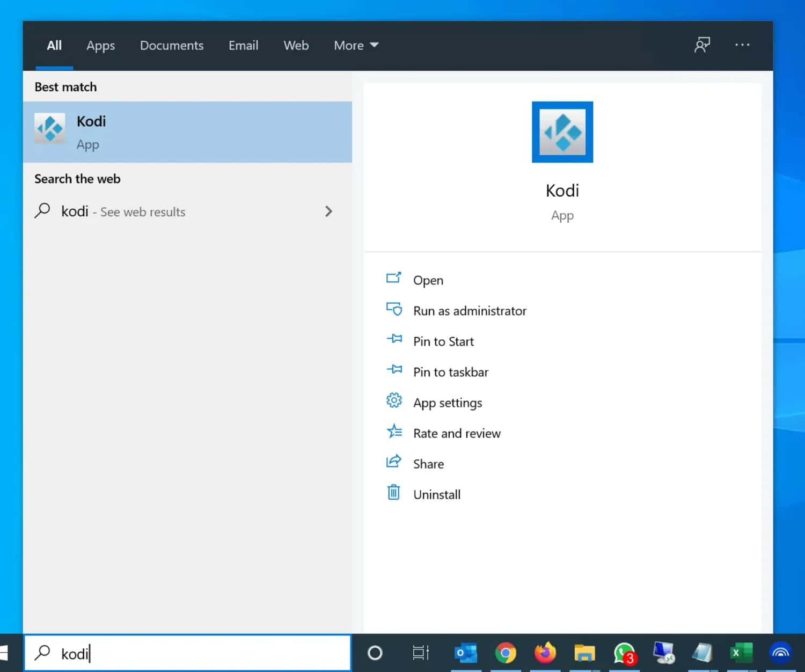Click the Windows Start button
The height and width of the screenshot is (672, 805).
coord(4,653)
